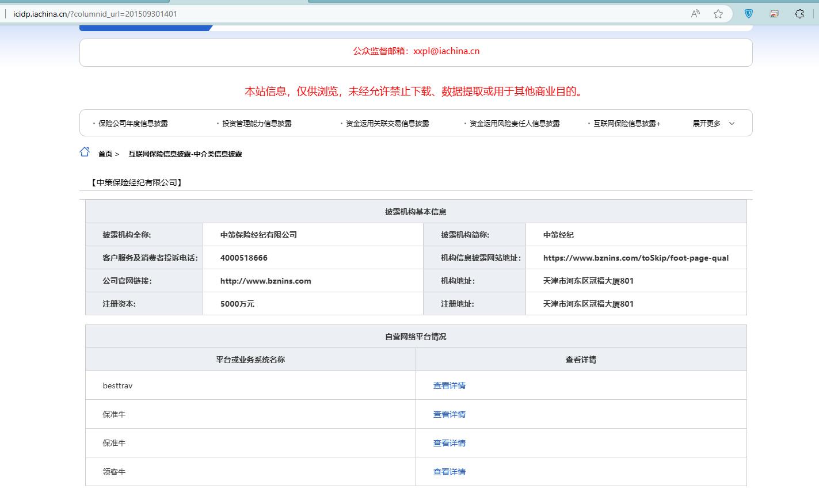Click the 自营网络平台情况 table header
819x504 pixels.
coord(416,337)
